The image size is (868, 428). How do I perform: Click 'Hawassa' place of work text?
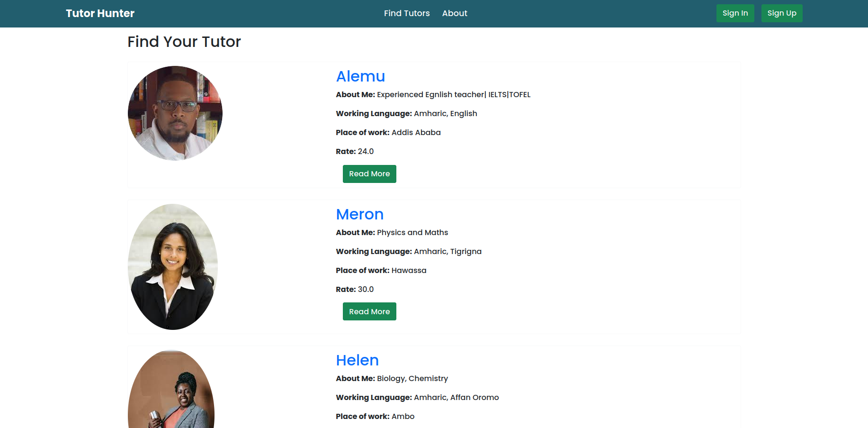coord(409,271)
